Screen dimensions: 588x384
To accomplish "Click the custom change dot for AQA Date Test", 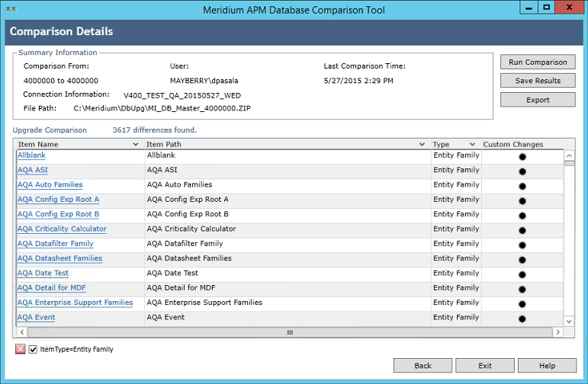I will (x=522, y=274).
